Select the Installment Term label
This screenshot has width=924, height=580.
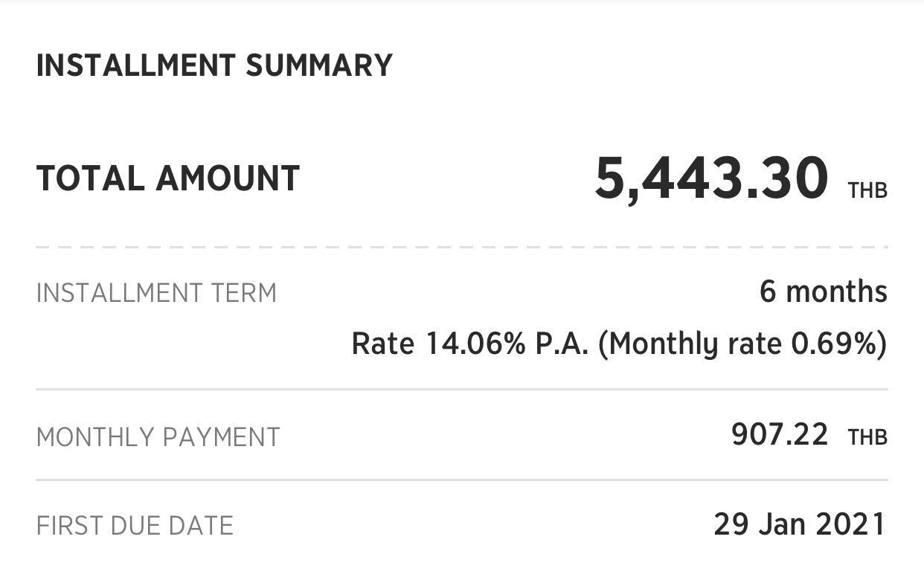point(156,293)
